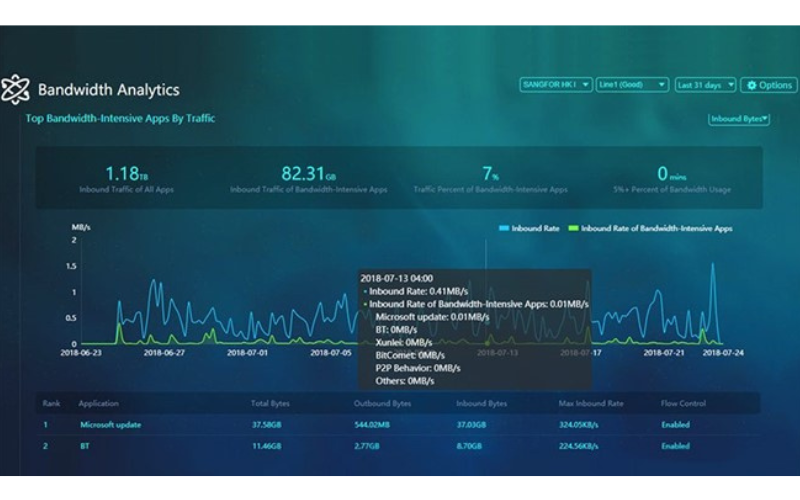
Task: Open the Last 31 days dropdown
Action: (x=705, y=85)
